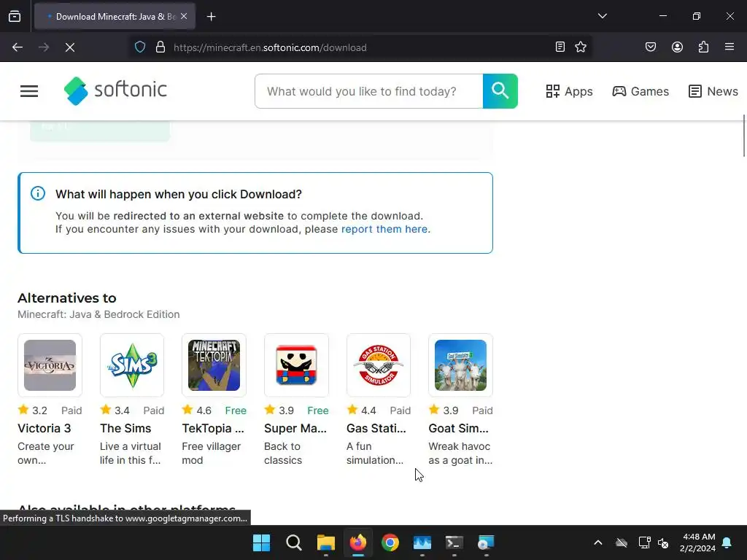Show hidden system tray icons

[x=598, y=542]
